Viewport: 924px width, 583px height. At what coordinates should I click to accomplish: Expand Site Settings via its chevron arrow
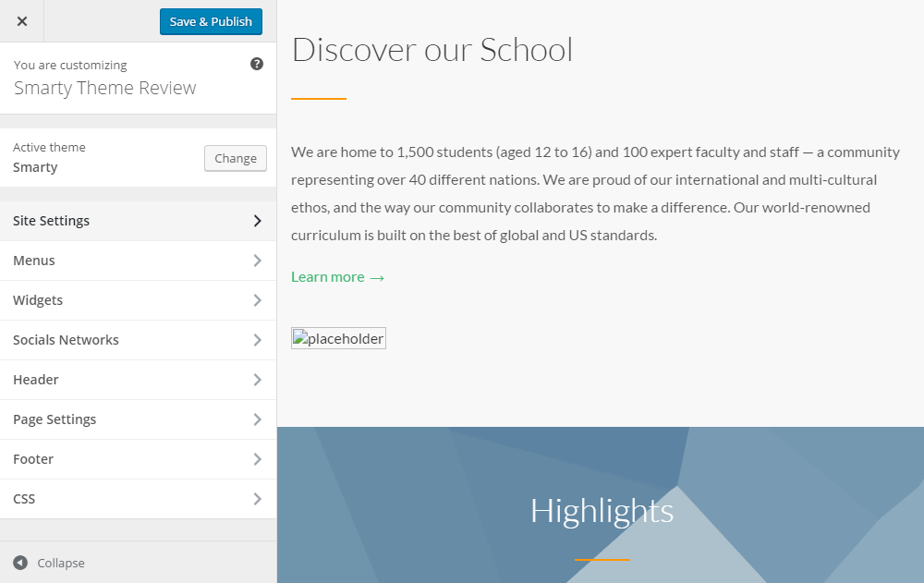pos(258,221)
